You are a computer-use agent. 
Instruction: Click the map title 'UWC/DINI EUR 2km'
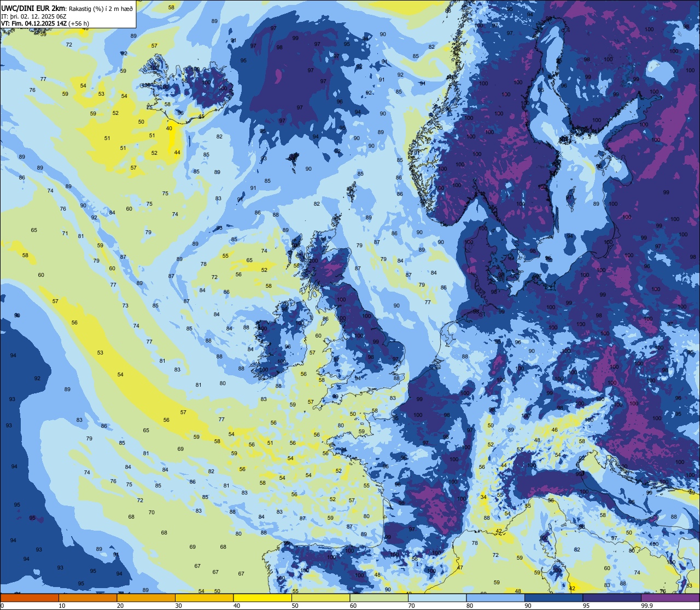coord(33,8)
